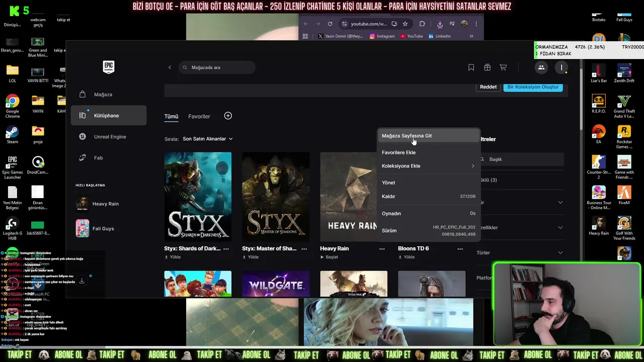The width and height of the screenshot is (644, 362).
Task: Open LinkedIn bookmark in Chrome
Action: (439, 36)
